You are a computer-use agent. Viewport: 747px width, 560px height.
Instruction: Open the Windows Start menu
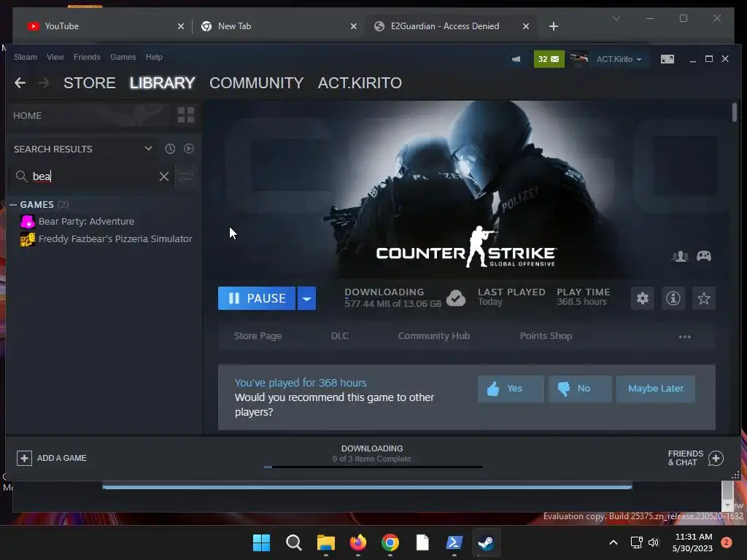point(261,542)
